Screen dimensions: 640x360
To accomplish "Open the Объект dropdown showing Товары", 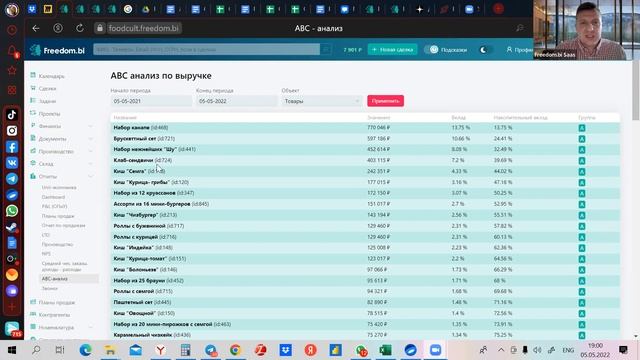I will (322, 101).
